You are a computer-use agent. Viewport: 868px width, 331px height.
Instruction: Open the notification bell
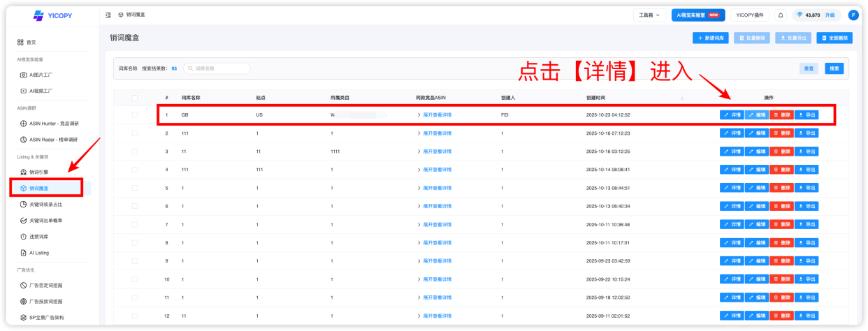[781, 15]
